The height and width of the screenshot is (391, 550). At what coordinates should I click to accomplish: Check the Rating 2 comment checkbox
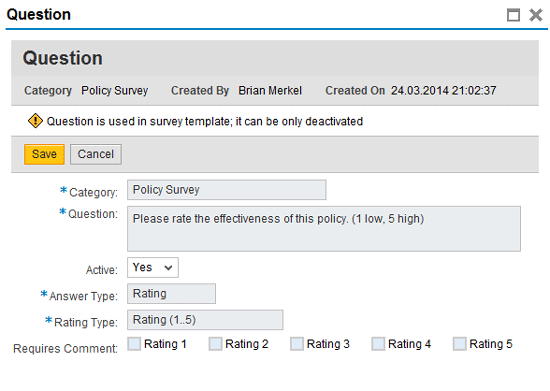pyautogui.click(x=215, y=344)
